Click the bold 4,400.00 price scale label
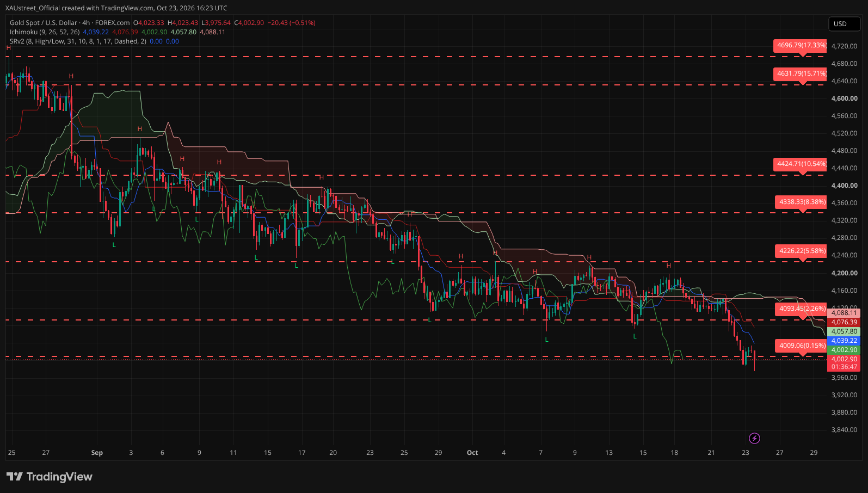 (x=845, y=186)
